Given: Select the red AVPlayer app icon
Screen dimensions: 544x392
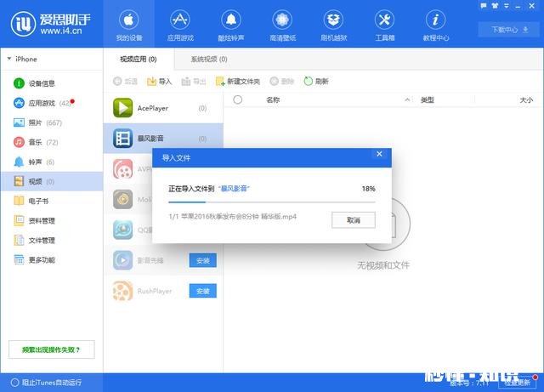Looking at the screenshot, I should point(122,169).
